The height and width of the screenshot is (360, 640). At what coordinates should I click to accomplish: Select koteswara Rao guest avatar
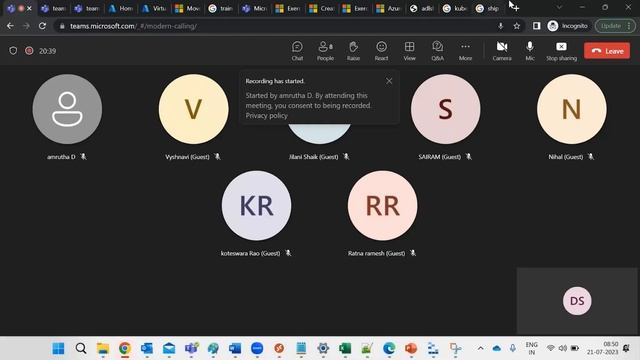pos(256,205)
